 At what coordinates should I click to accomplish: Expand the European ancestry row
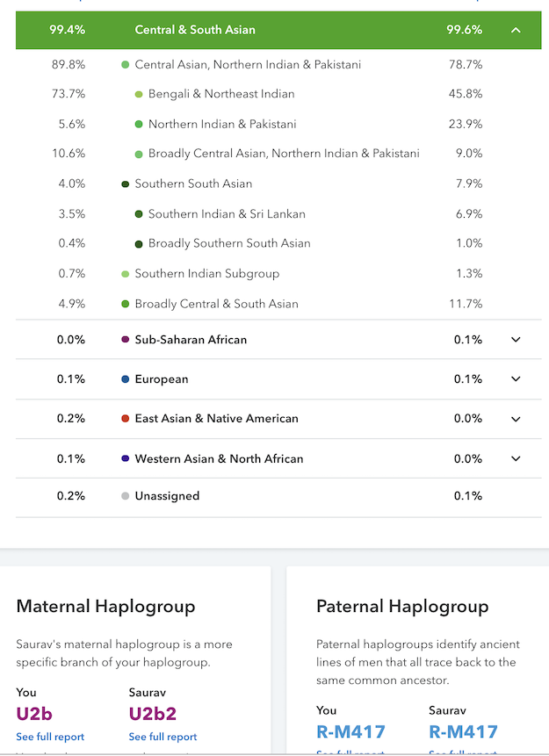(x=516, y=379)
